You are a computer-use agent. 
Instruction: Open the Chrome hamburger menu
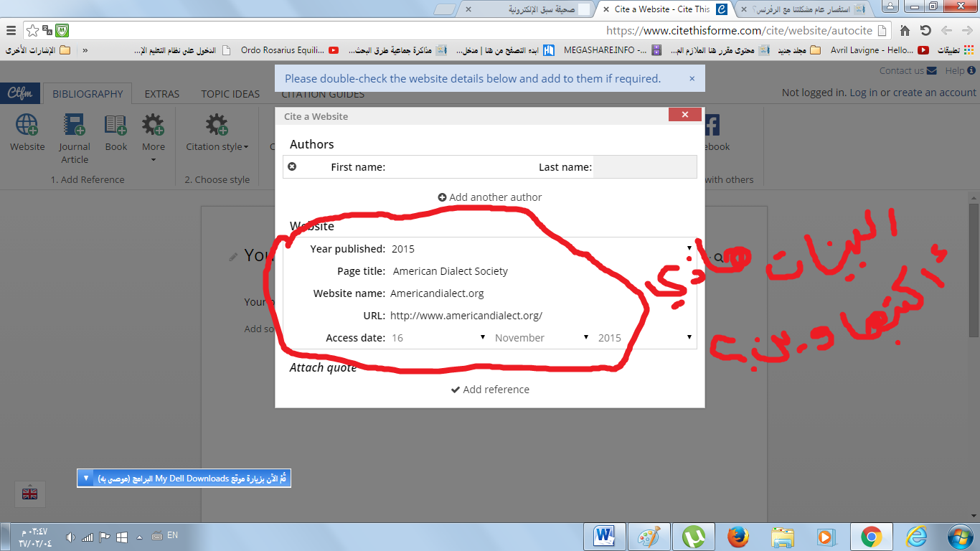coord(11,30)
